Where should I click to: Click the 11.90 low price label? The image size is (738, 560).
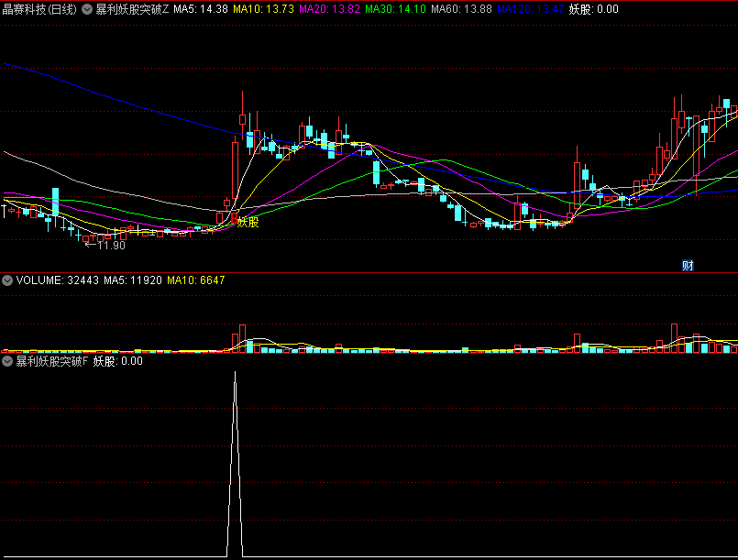click(112, 246)
